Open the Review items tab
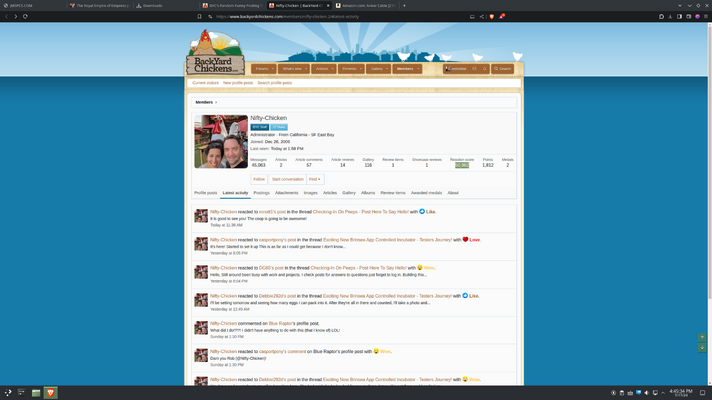The width and height of the screenshot is (712, 400). [x=393, y=193]
